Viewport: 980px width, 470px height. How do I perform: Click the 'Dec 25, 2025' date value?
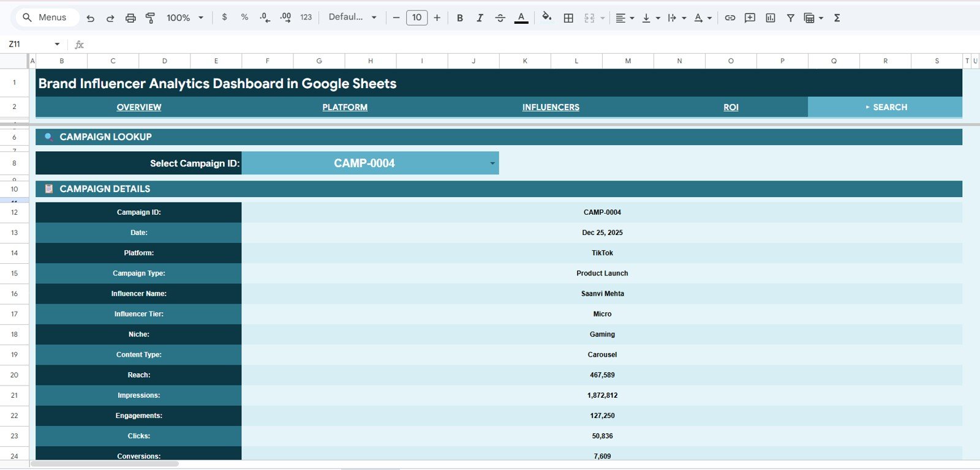click(602, 233)
